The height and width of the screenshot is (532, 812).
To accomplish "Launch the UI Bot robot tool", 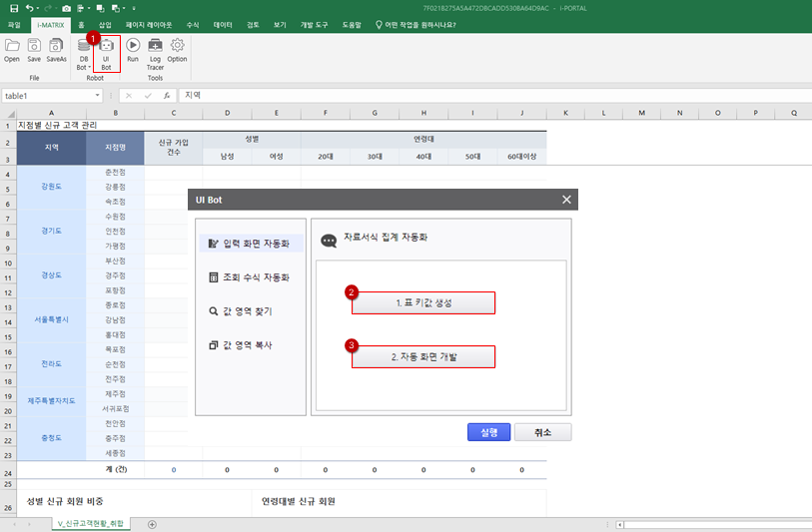I will 106,50.
